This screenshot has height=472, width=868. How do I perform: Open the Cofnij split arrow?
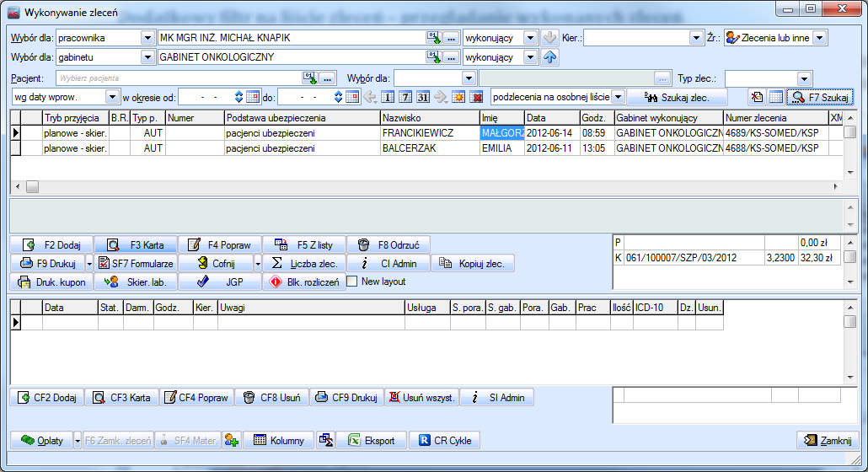(257, 263)
